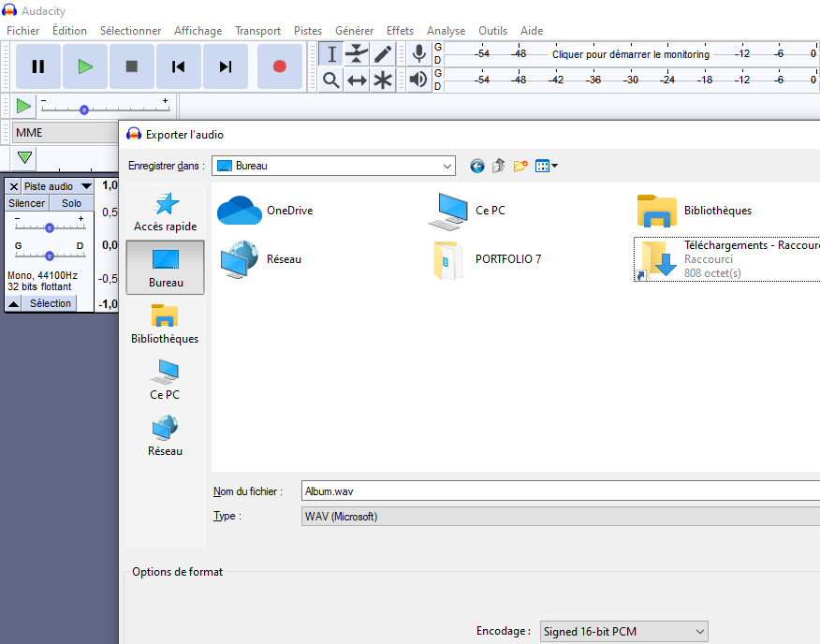Select the OneDrive item in file list
The image size is (820, 644).
point(265,211)
